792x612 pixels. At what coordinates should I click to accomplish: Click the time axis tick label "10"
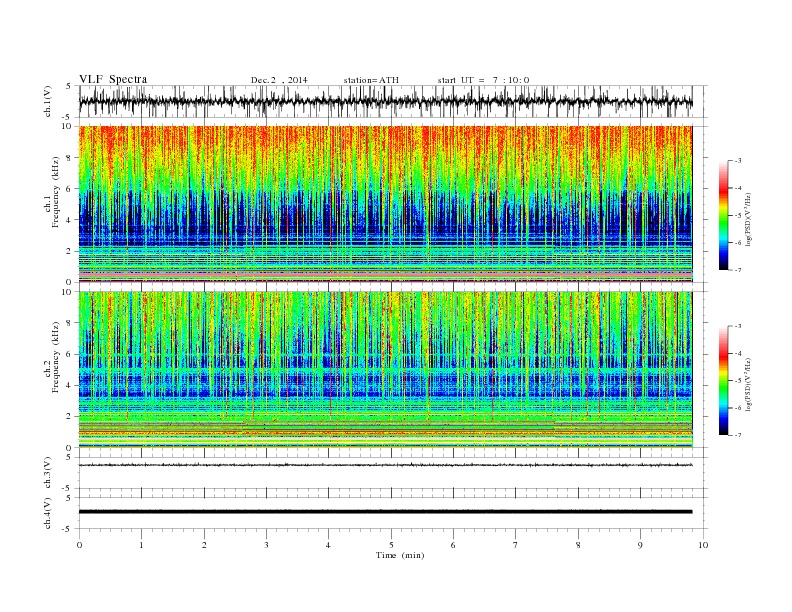(x=703, y=545)
